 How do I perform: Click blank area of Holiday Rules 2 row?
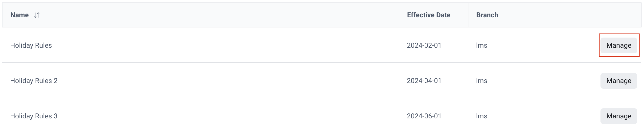[x=225, y=81]
